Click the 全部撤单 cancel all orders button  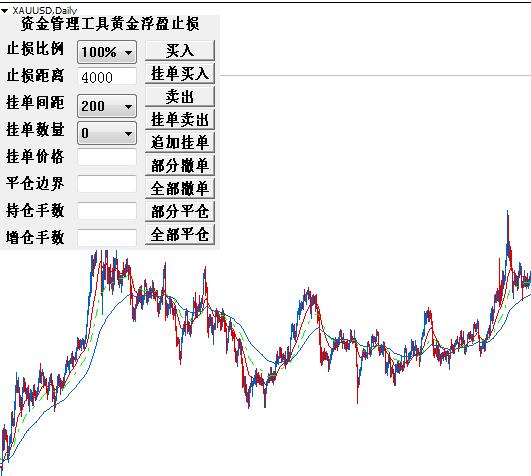pyautogui.click(x=180, y=188)
